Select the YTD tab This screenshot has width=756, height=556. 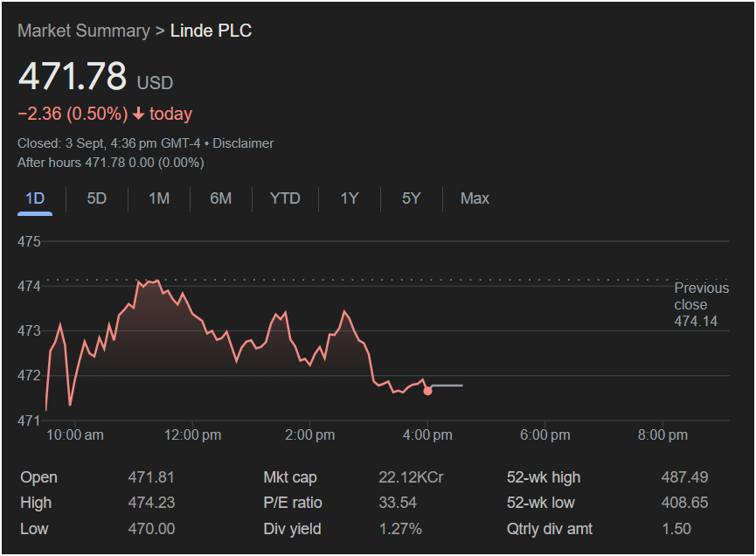pyautogui.click(x=285, y=198)
